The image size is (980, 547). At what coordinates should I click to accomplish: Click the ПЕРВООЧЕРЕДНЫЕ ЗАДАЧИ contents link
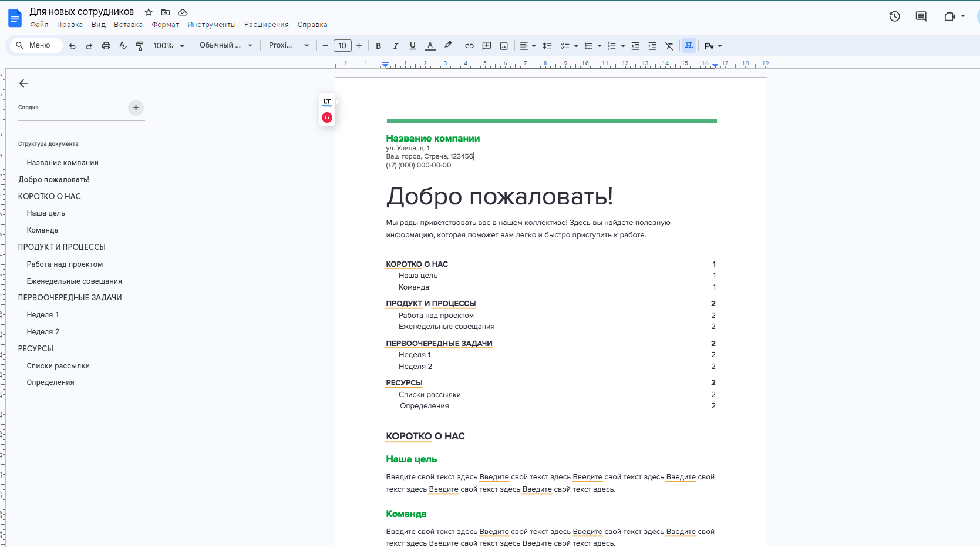click(439, 343)
